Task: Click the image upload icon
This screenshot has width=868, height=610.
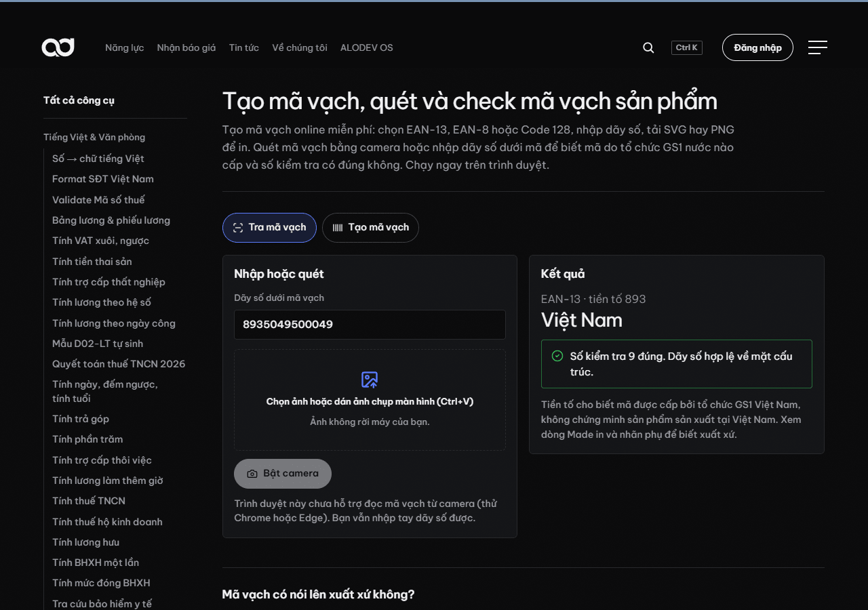Action: coord(370,380)
